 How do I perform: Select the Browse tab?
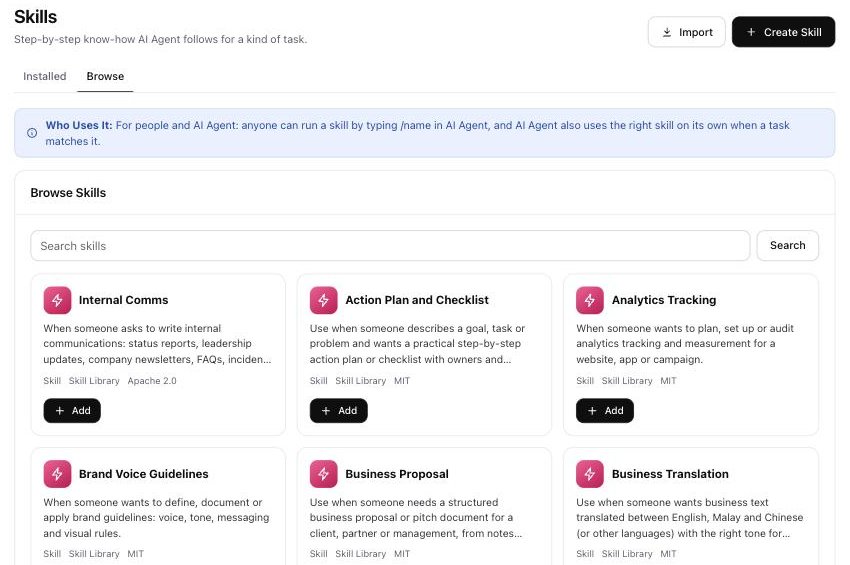[x=105, y=76]
